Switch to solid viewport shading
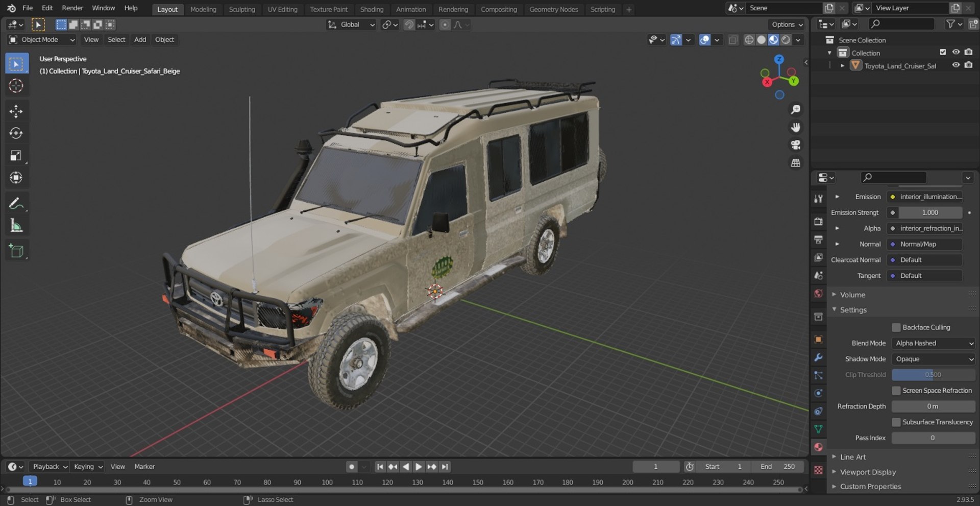Image resolution: width=980 pixels, height=506 pixels. coord(761,40)
